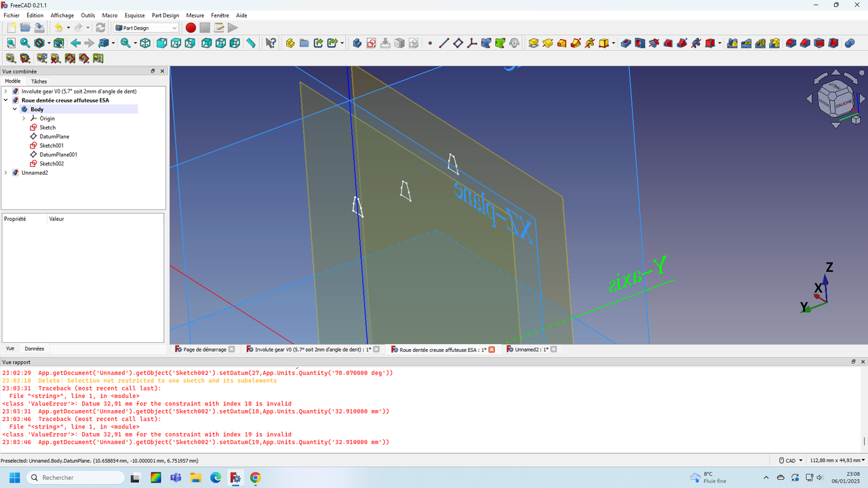Go back to the previous view with the left arrow
This screenshot has width=868, height=488.
point(75,43)
